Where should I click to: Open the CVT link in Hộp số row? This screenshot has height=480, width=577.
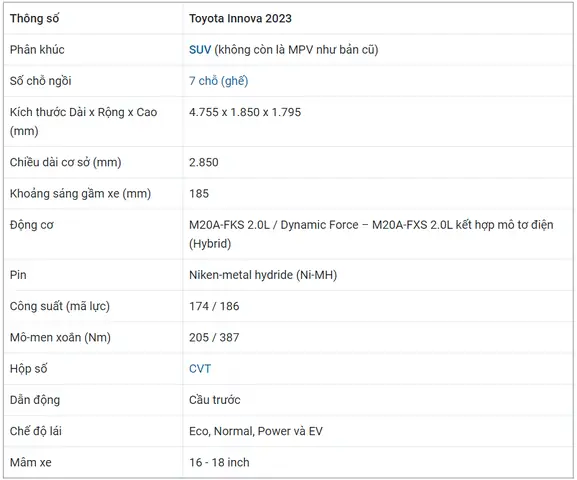(200, 368)
